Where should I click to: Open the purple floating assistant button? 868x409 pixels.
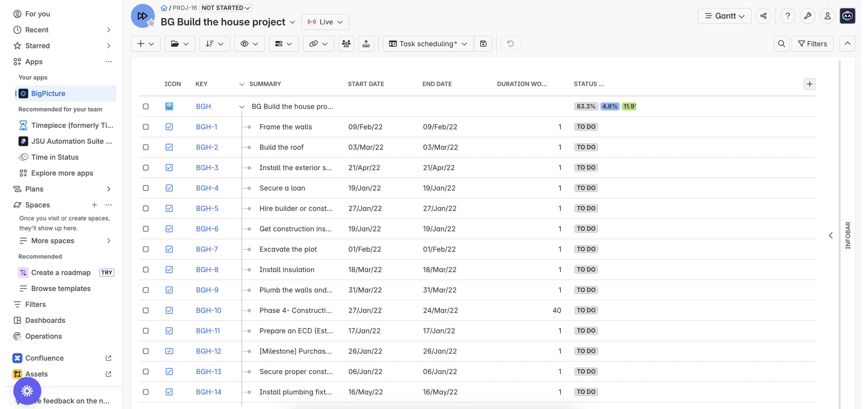tap(27, 391)
